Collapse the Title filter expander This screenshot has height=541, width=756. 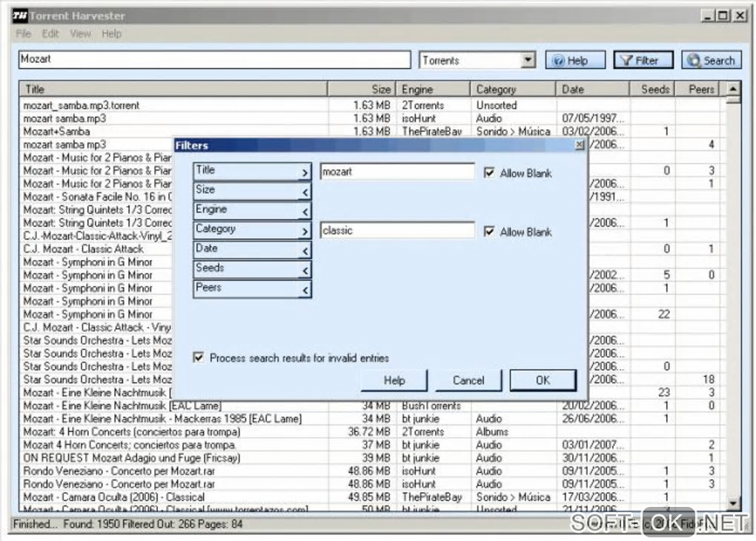pyautogui.click(x=305, y=173)
